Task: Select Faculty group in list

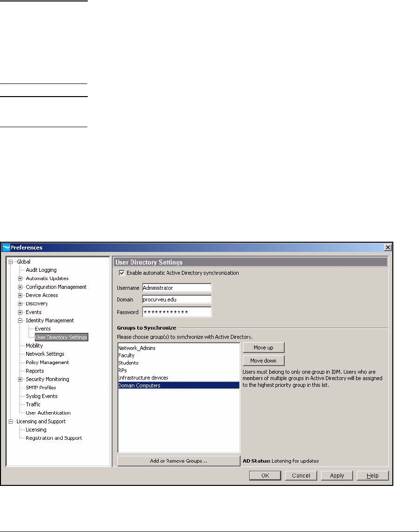Action: (x=178, y=356)
